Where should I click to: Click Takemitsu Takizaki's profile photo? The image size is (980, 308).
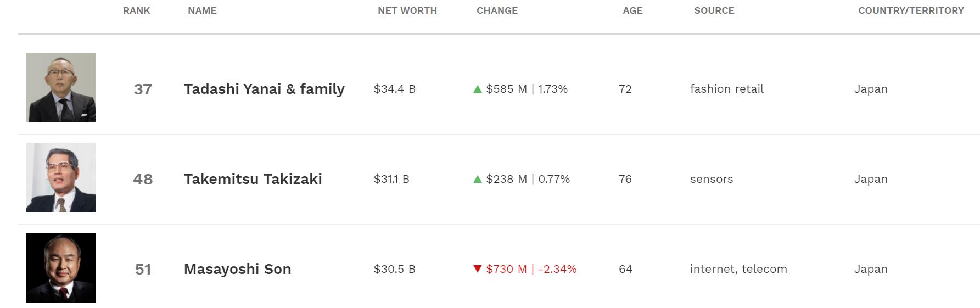point(61,178)
